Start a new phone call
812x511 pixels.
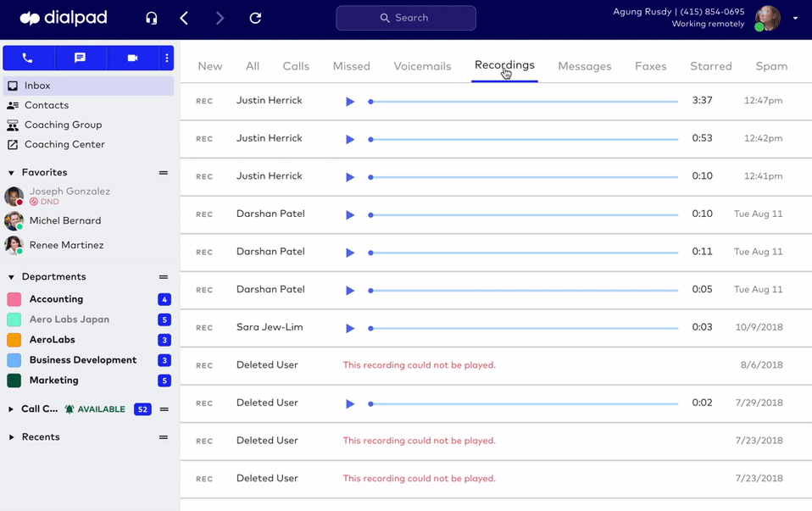pos(28,58)
